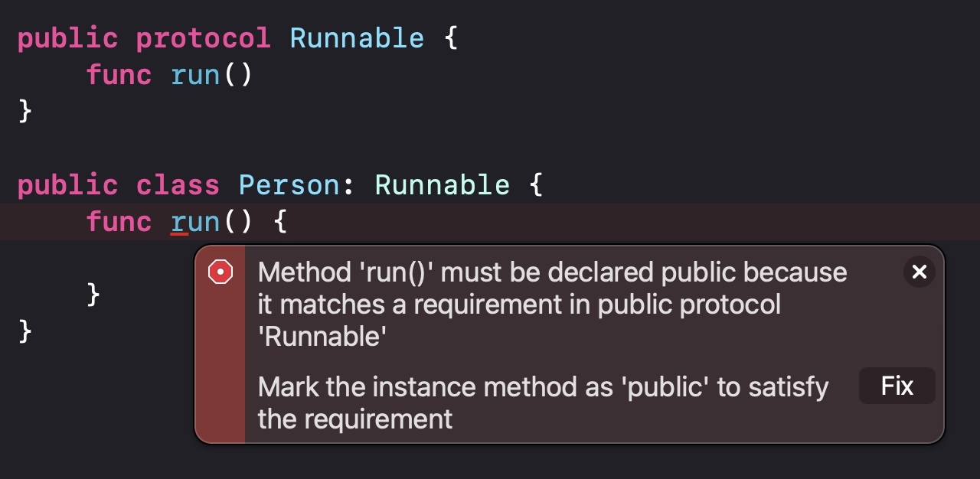The image size is (980, 479).
Task: Click the 'class' keyword
Action: coord(178,185)
